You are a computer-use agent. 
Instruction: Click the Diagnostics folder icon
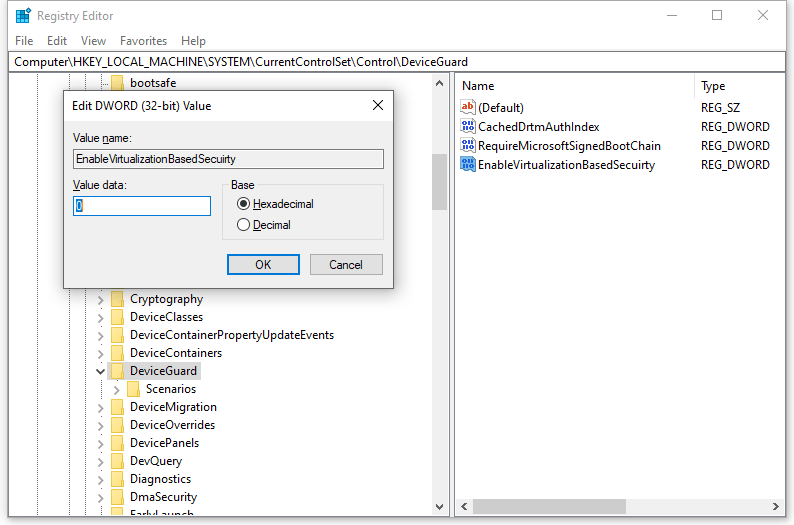pyautogui.click(x=117, y=479)
